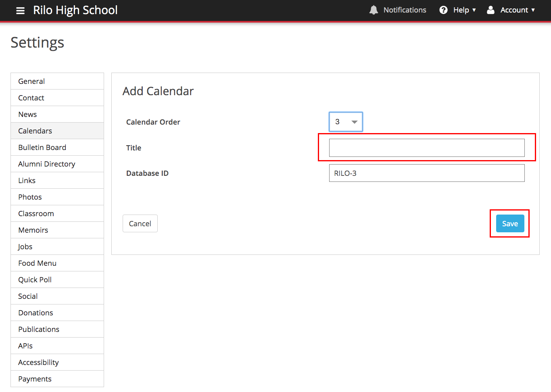The image size is (551, 392).
Task: Go to the Bulletin Board settings
Action: 42,147
